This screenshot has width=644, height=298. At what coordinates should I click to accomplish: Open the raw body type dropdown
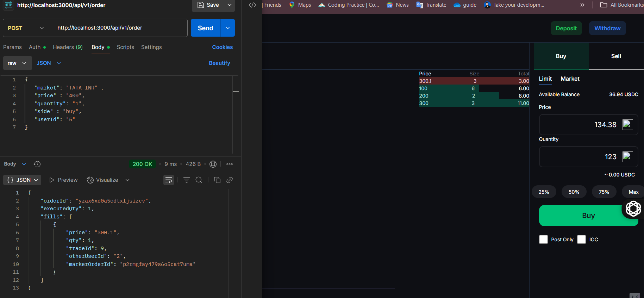tap(17, 63)
